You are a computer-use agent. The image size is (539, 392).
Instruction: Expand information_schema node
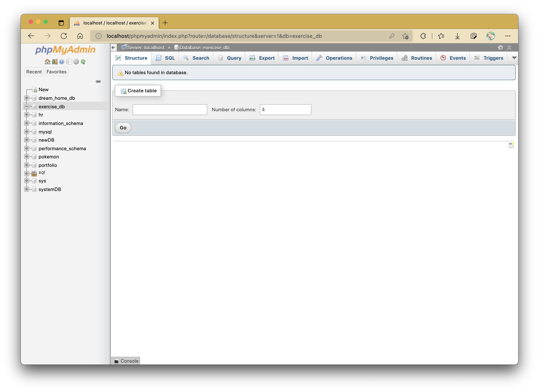pyautogui.click(x=27, y=123)
